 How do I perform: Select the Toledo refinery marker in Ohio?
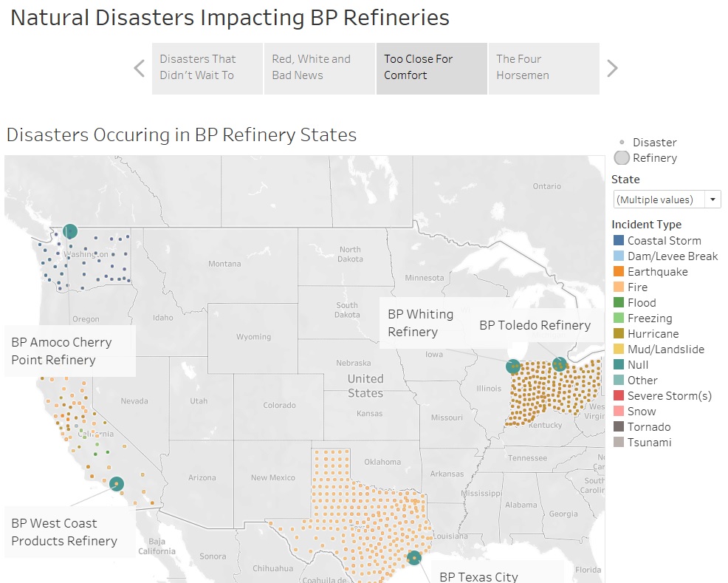coord(560,364)
